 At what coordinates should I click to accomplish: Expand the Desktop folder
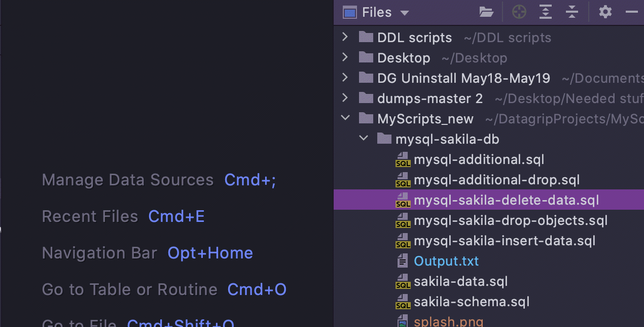[x=345, y=57]
